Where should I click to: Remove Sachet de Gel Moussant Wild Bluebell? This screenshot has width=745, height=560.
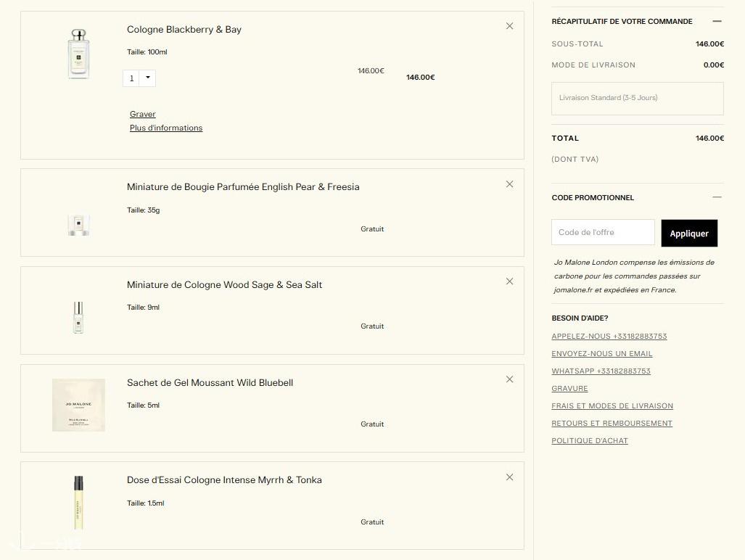point(509,379)
